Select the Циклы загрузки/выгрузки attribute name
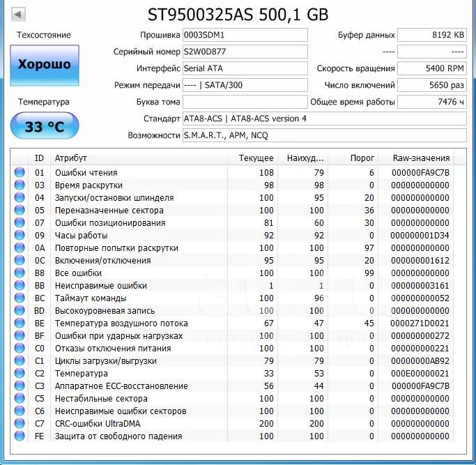476x465 pixels. click(x=106, y=361)
